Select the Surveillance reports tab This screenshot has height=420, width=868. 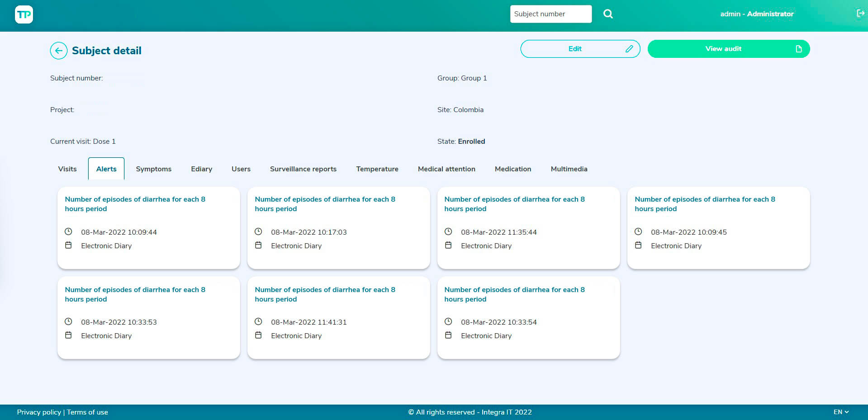point(303,169)
